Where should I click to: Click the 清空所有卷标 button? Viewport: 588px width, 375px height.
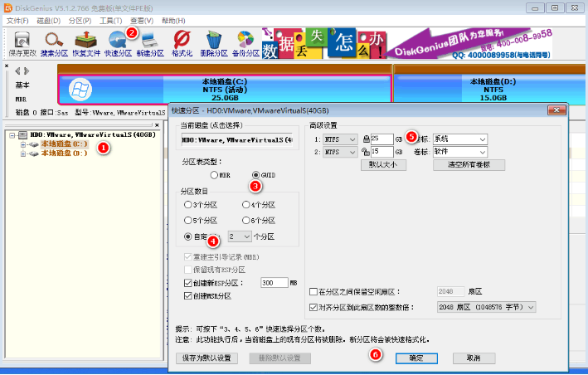tap(469, 164)
